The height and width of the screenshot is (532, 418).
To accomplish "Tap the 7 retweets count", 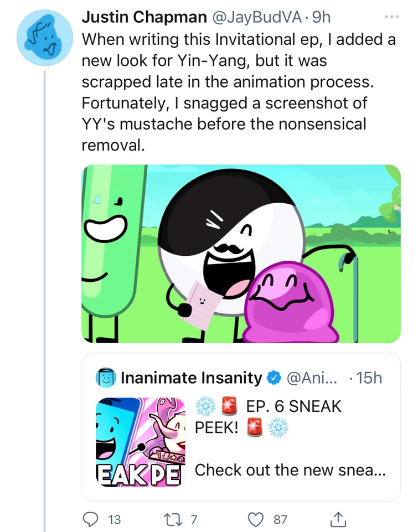I will [194, 519].
